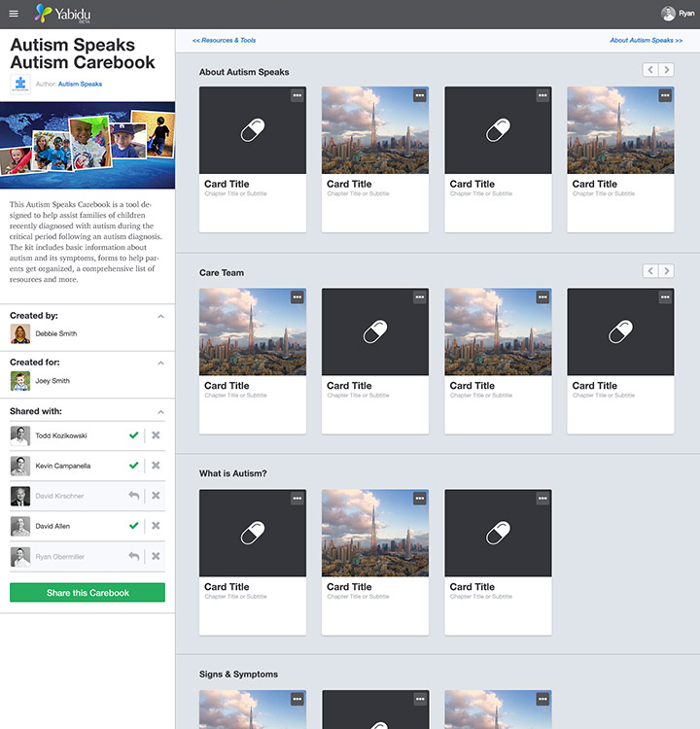This screenshot has width=700, height=729.
Task: Click the Kevin Campanella name
Action: (63, 466)
